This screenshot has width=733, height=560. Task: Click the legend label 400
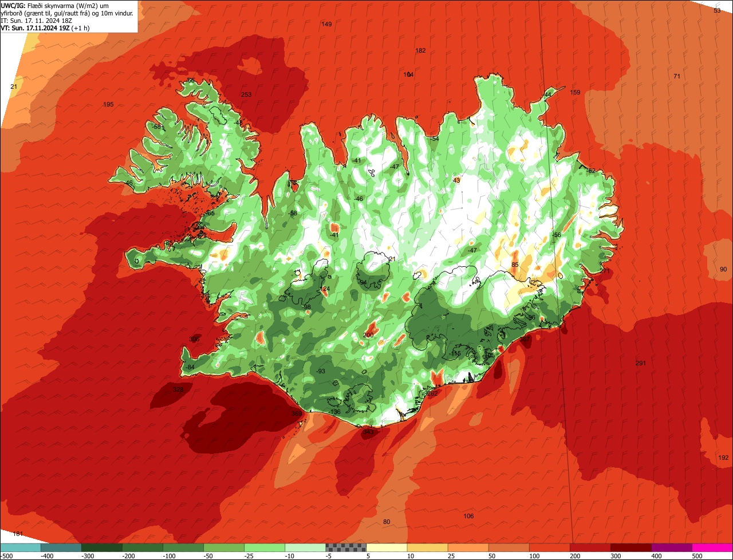click(x=656, y=556)
